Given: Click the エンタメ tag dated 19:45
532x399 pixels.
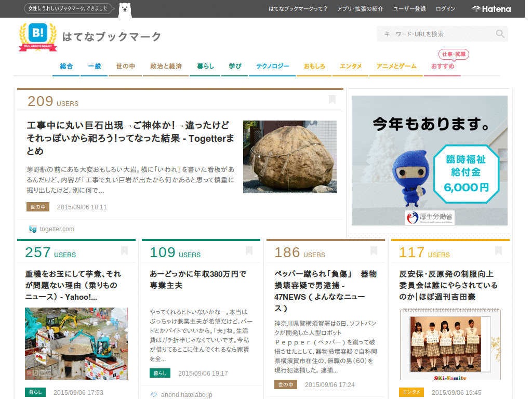Looking at the screenshot, I should [x=411, y=392].
